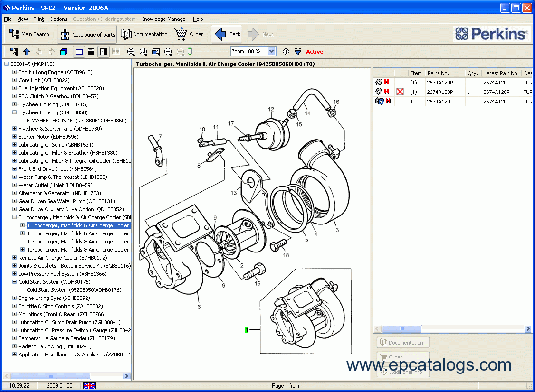
Task: Select Engine Lifting Eyes (XBHB0292)
Action: click(54, 298)
